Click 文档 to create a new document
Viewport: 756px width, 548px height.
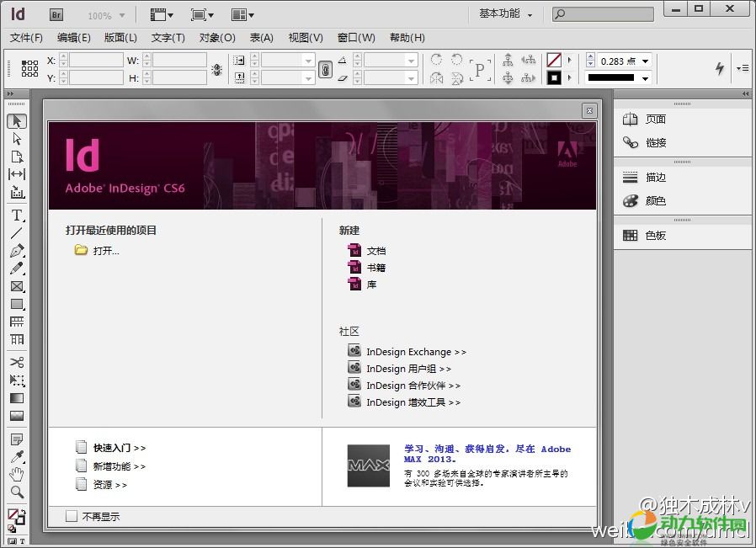[375, 251]
